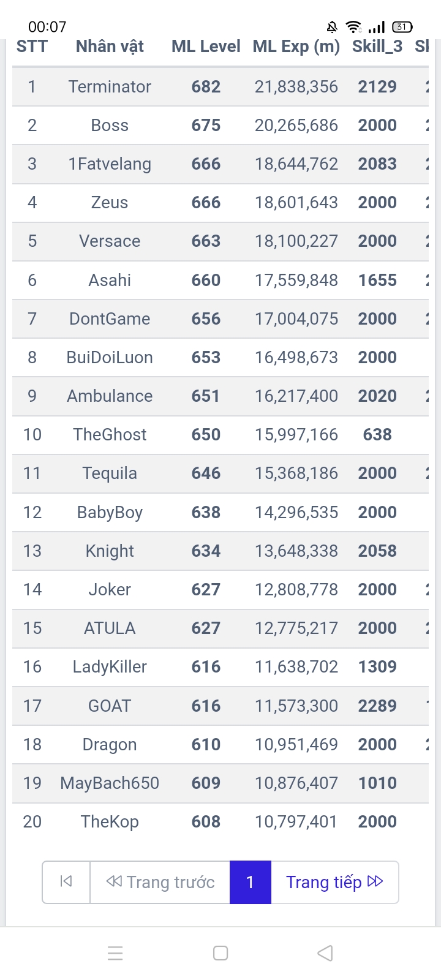441x980 pixels.
Task: Go to previous page 'Trang trước'
Action: tap(160, 882)
